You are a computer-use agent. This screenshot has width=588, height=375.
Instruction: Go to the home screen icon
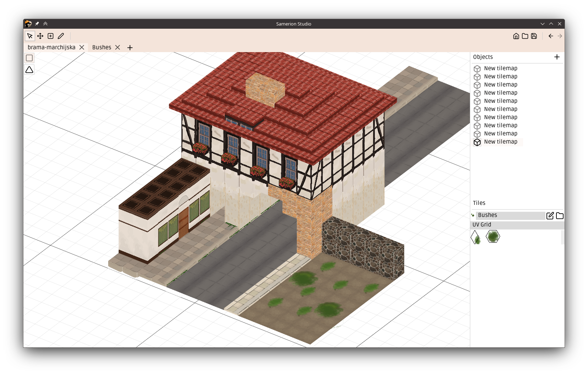[516, 36]
